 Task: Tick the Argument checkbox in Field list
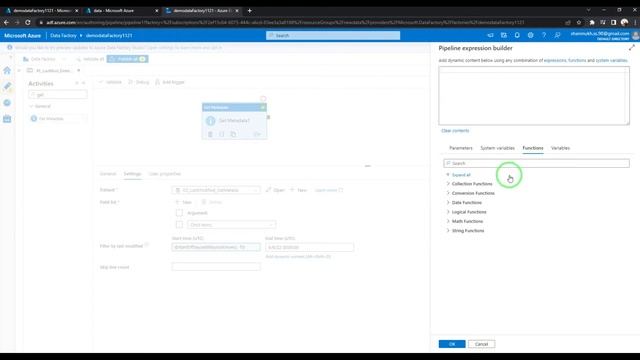click(179, 213)
